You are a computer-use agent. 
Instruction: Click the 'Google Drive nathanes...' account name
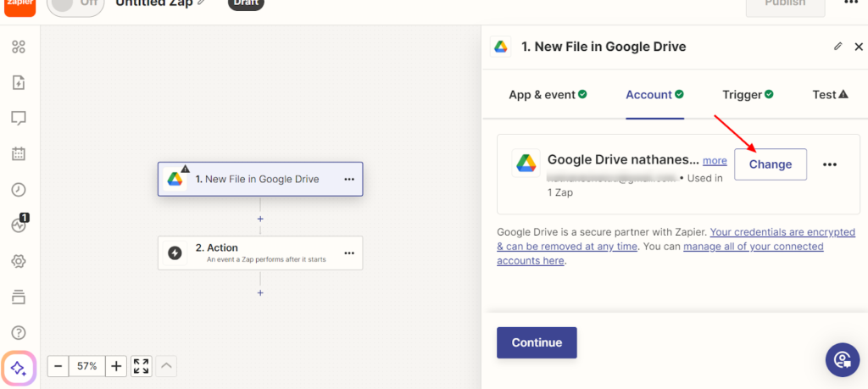click(623, 160)
